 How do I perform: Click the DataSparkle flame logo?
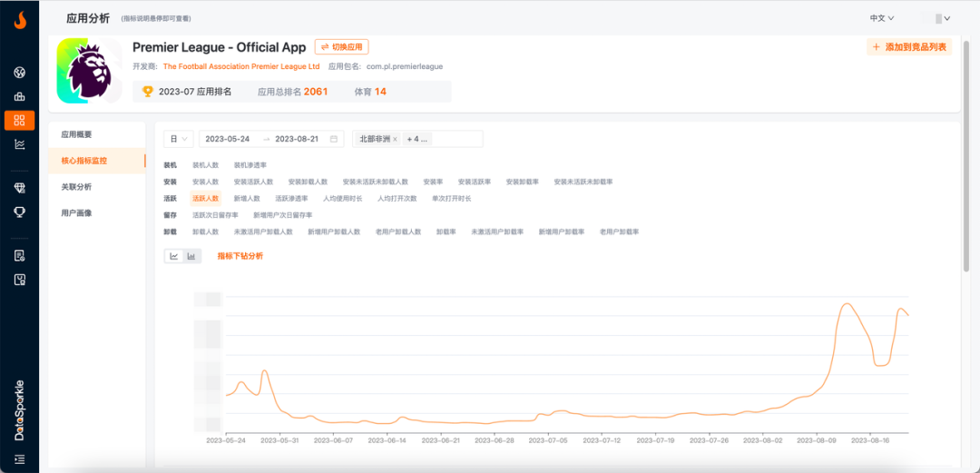[x=19, y=19]
